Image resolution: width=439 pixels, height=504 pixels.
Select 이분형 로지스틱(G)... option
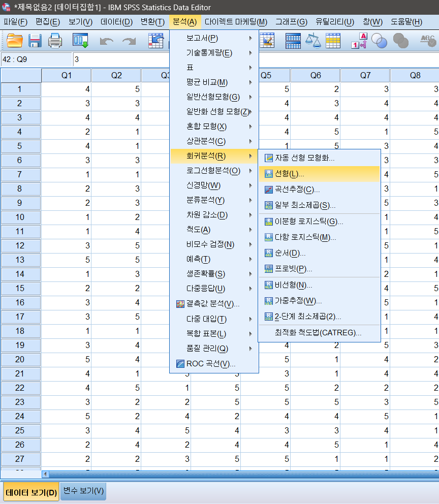[319, 222]
